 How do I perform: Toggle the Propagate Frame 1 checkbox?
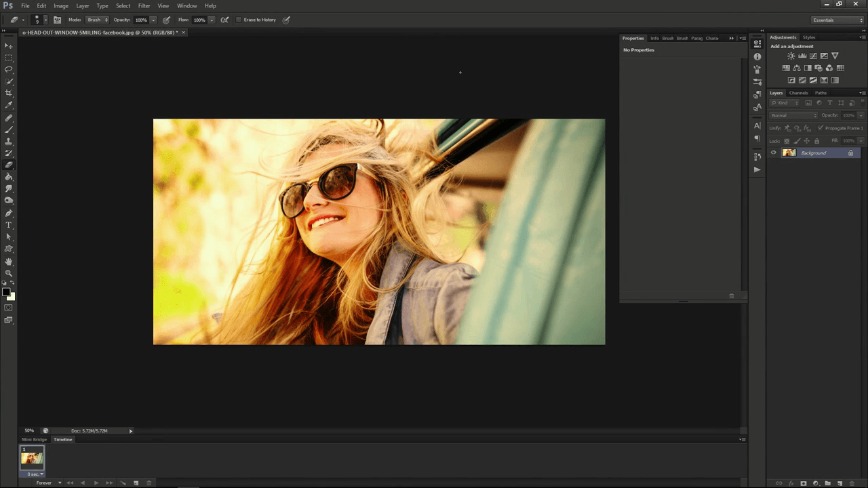[x=821, y=128]
